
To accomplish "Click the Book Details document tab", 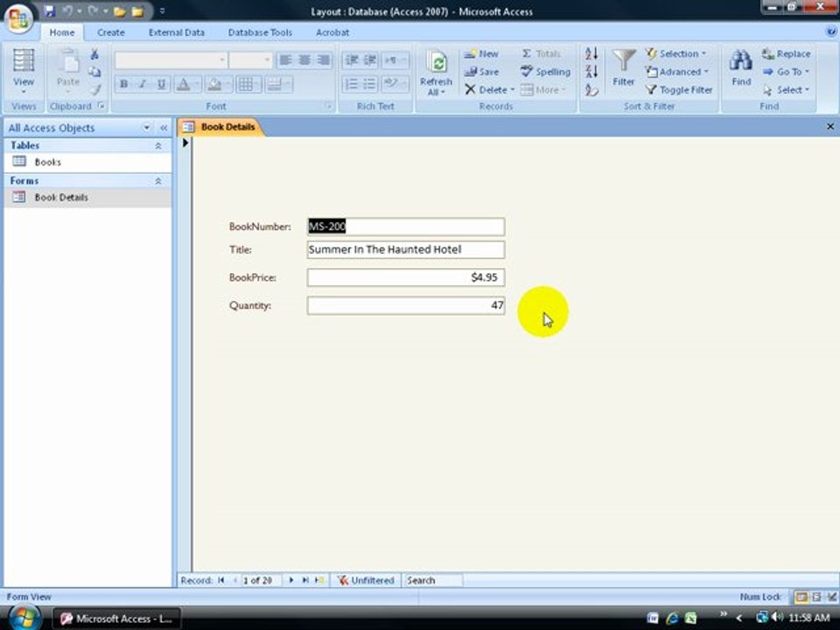I will 220,127.
